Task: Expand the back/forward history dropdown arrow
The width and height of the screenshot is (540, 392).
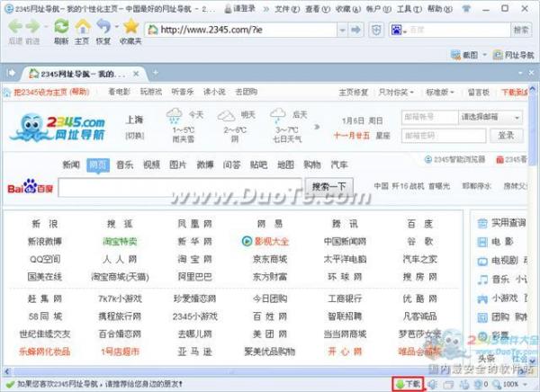Action: click(46, 26)
